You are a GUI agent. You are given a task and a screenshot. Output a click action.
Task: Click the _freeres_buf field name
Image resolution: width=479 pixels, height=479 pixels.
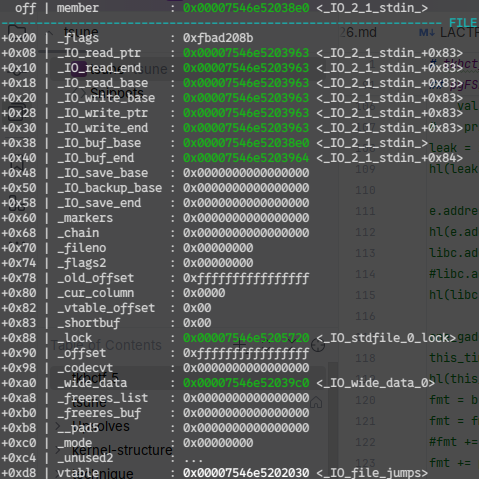point(99,413)
